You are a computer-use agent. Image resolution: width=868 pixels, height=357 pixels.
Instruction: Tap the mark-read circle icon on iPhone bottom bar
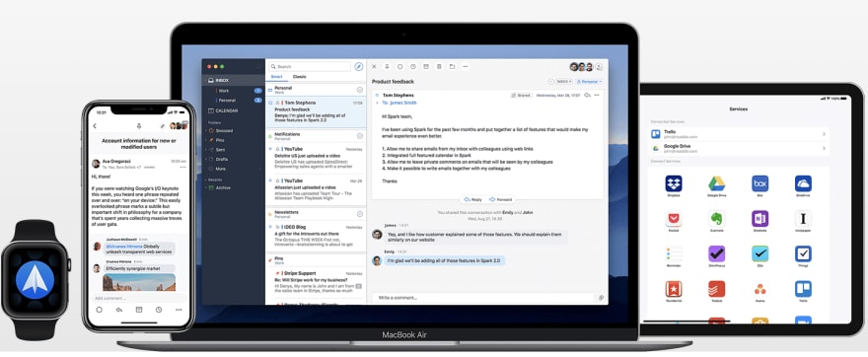pyautogui.click(x=99, y=310)
